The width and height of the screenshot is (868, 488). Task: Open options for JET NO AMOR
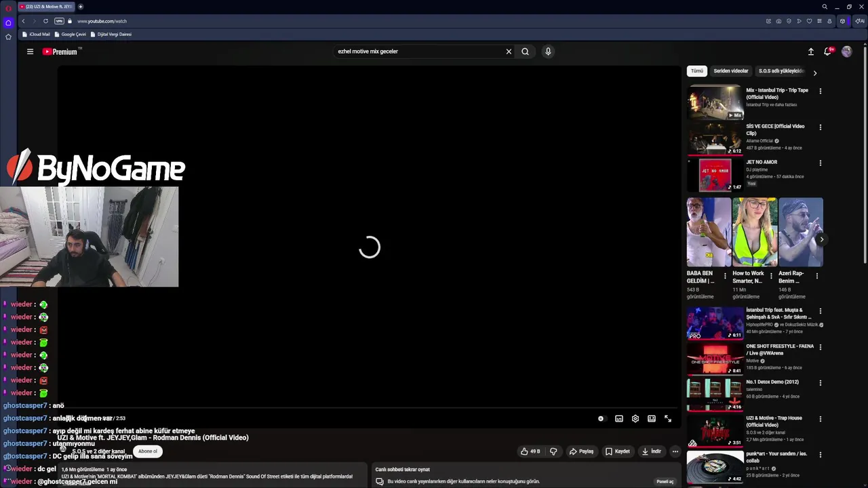(x=820, y=163)
